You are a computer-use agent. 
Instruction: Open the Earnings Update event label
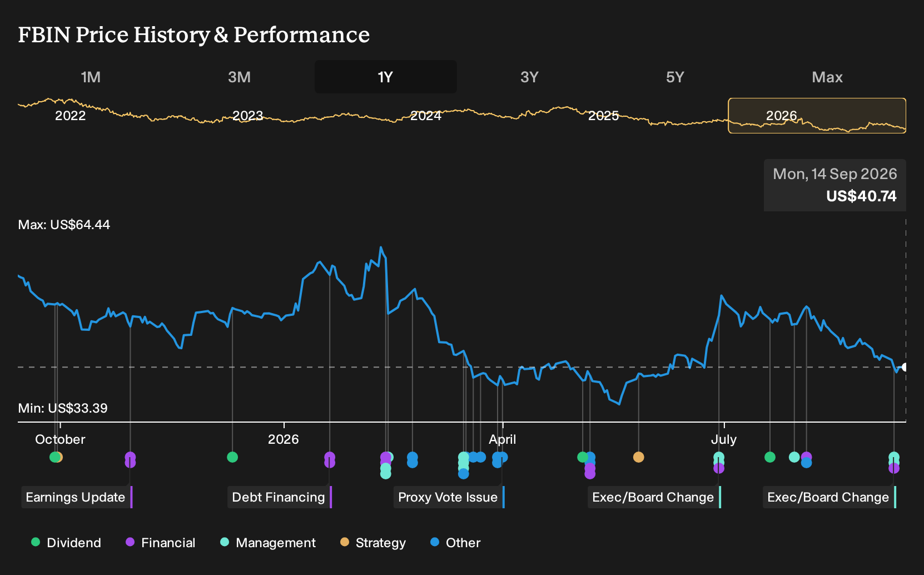tap(77, 497)
